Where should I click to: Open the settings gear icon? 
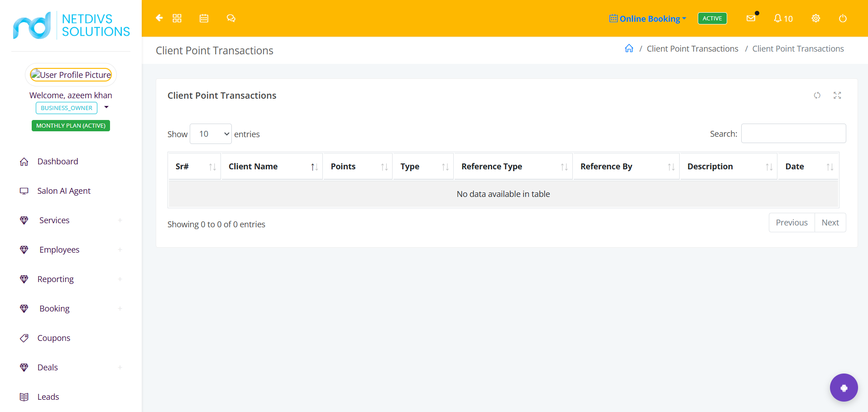816,19
